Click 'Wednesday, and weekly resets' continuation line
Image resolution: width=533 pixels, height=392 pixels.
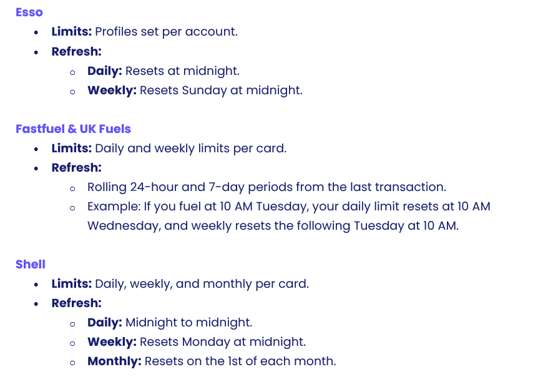(273, 226)
